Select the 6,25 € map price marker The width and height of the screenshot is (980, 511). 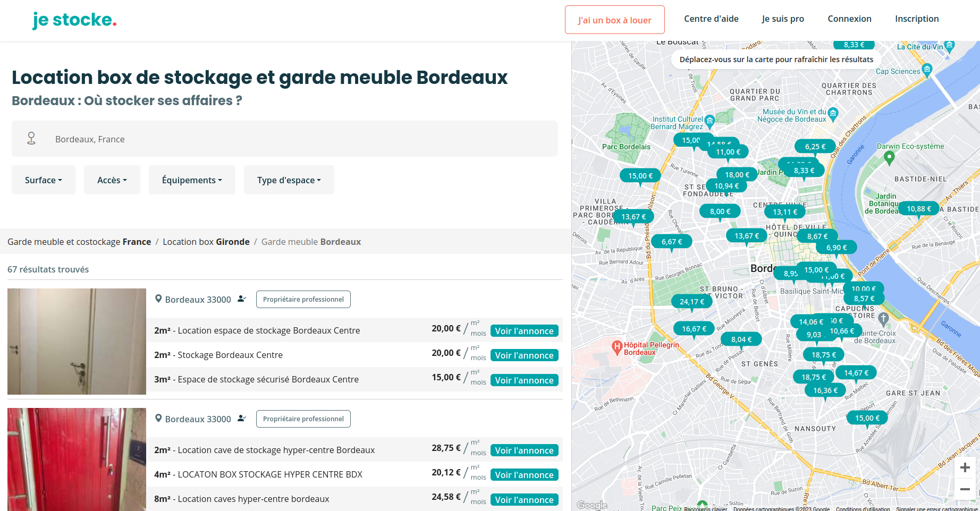[815, 147]
